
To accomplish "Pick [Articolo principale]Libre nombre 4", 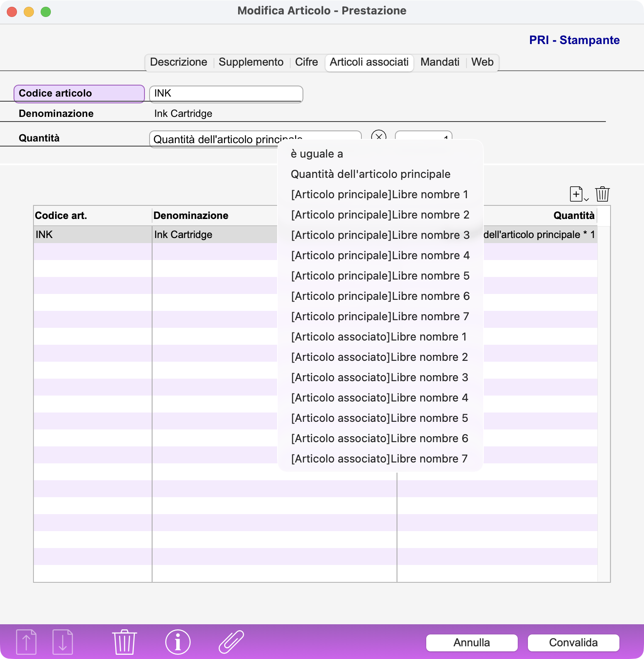I will point(380,255).
